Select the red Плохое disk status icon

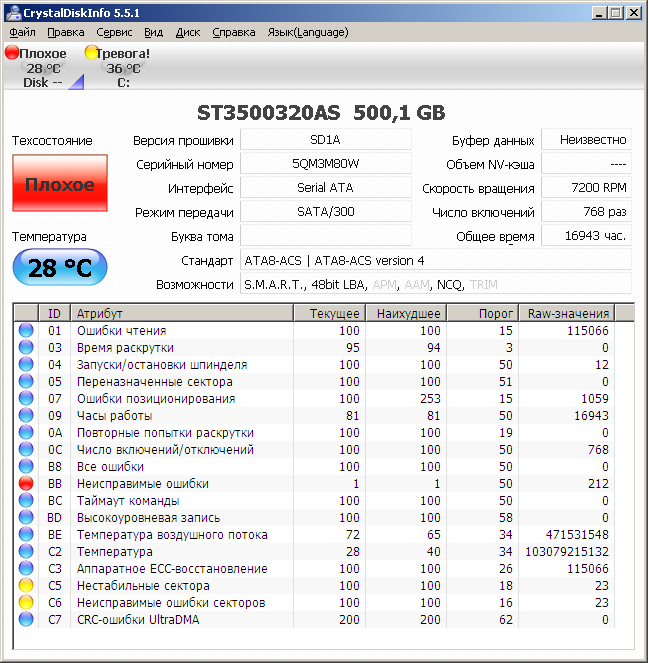pyautogui.click(x=12, y=52)
